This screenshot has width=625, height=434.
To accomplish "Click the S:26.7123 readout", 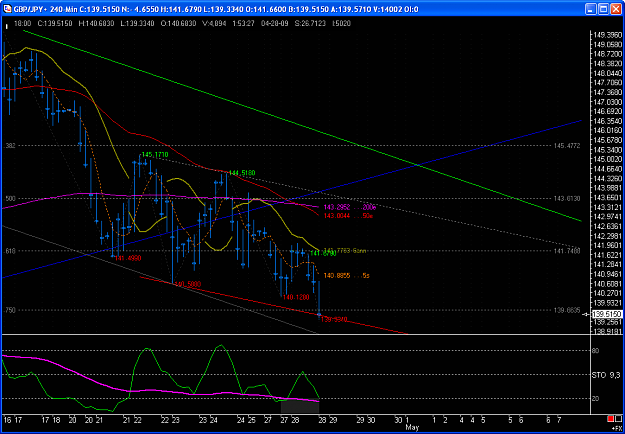I will tap(312, 24).
